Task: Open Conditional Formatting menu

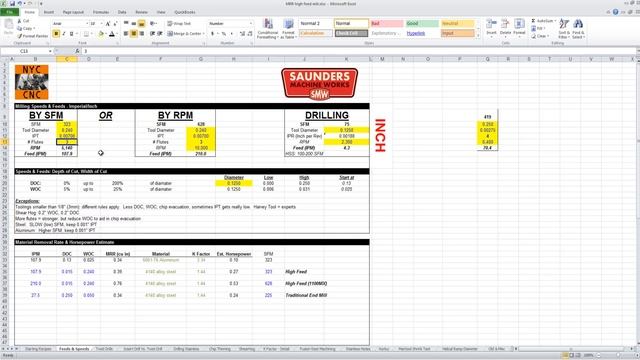Action: 268,29
